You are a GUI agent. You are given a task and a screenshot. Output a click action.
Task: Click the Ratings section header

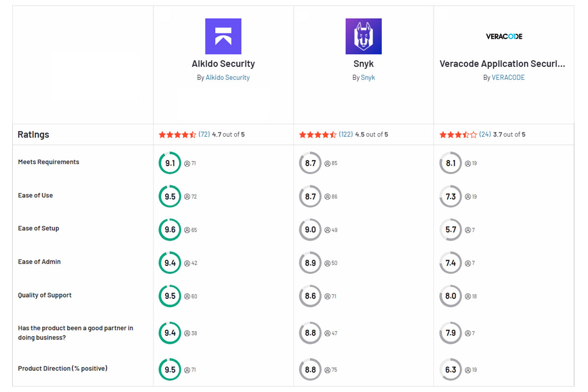click(33, 134)
